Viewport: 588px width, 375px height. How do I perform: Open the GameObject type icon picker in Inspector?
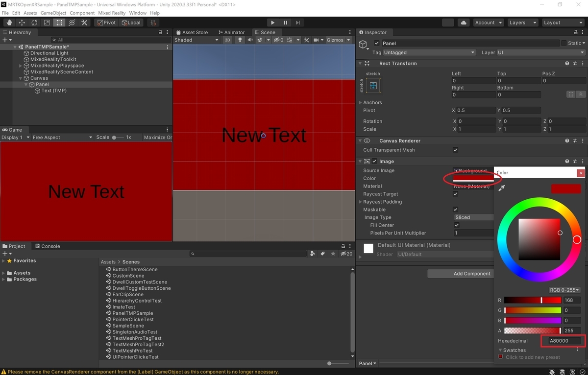(x=364, y=45)
